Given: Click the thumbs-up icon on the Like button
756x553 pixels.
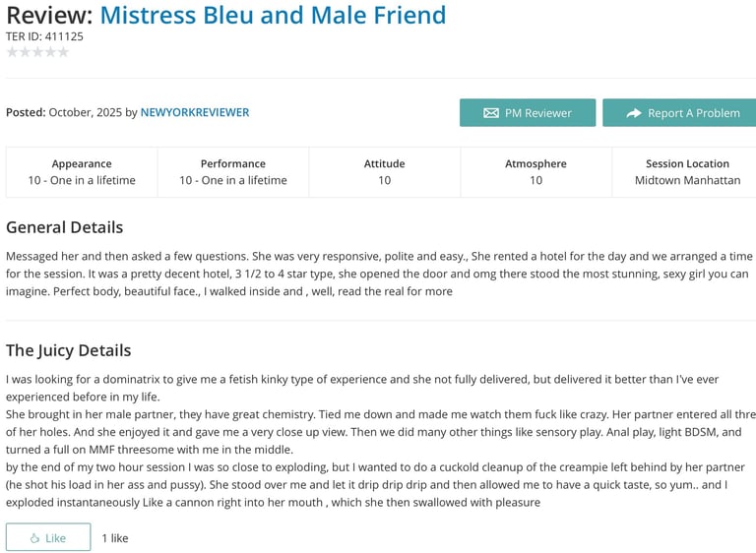Looking at the screenshot, I should point(34,538).
